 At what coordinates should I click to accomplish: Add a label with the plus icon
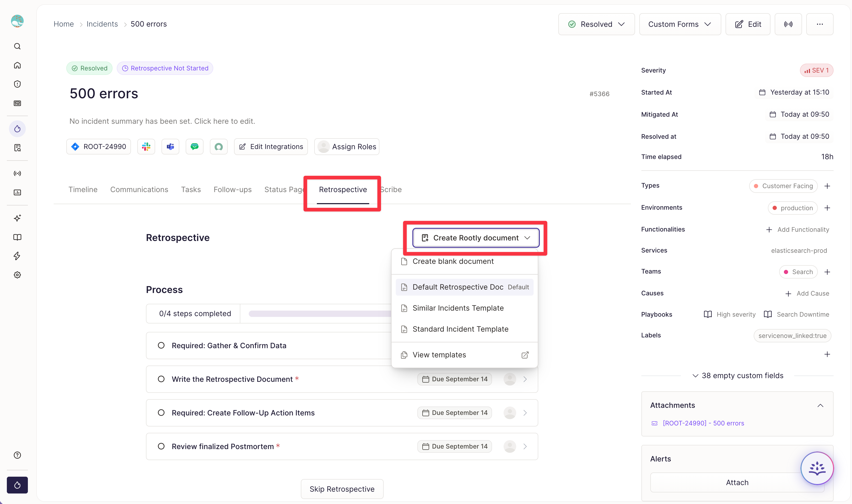[x=827, y=354]
